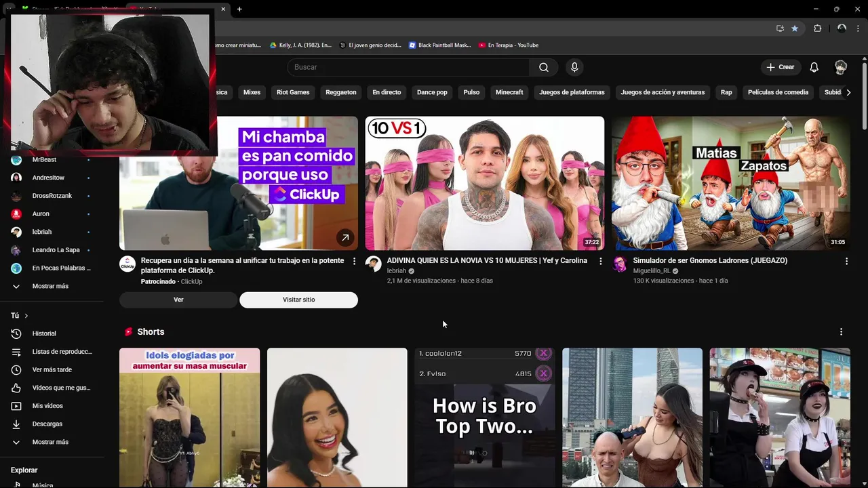Open the DrossRotzank subscription
The width and height of the screenshot is (868, 488).
click(52, 196)
